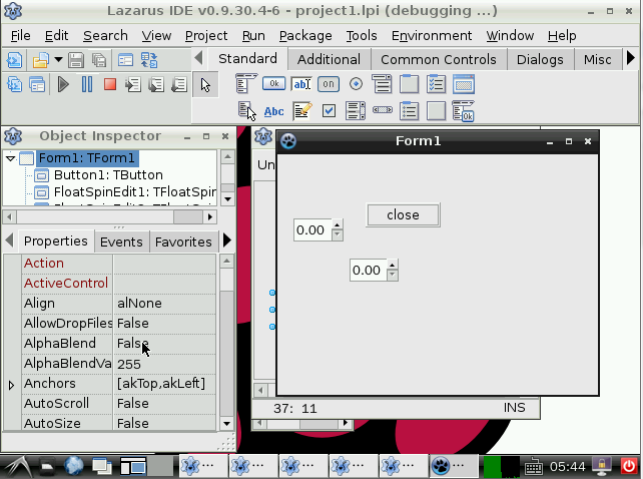Open the Environment menu
The width and height of the screenshot is (643, 479).
tap(431, 36)
